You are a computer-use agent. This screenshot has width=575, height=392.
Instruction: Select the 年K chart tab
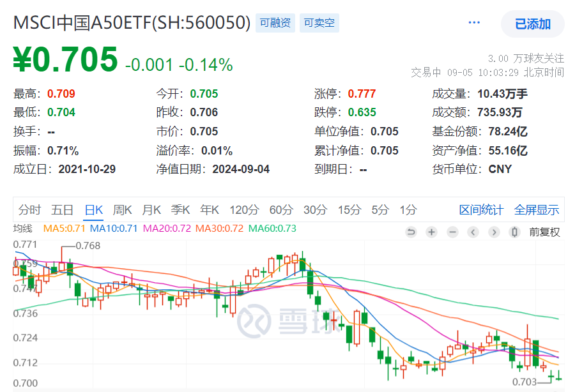(210, 210)
